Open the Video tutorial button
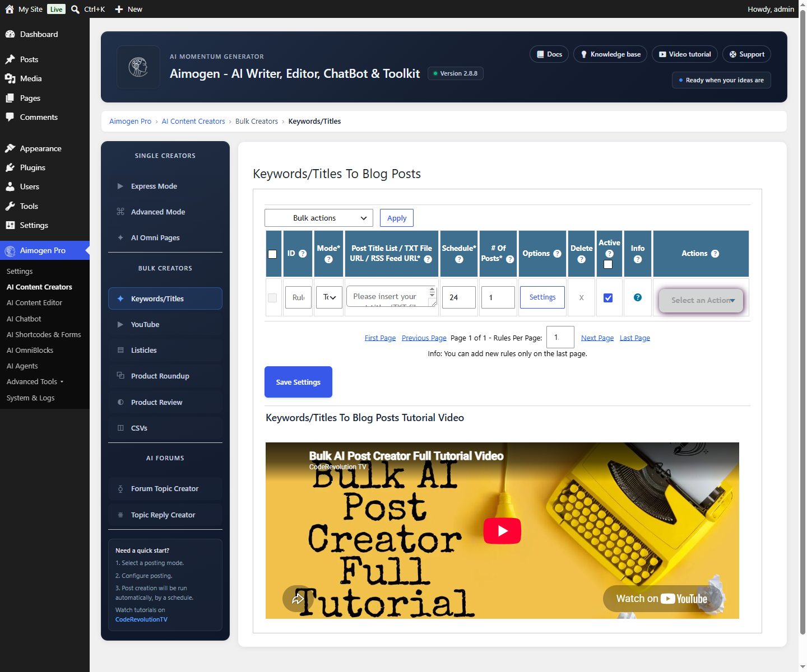The width and height of the screenshot is (807, 672). click(685, 54)
